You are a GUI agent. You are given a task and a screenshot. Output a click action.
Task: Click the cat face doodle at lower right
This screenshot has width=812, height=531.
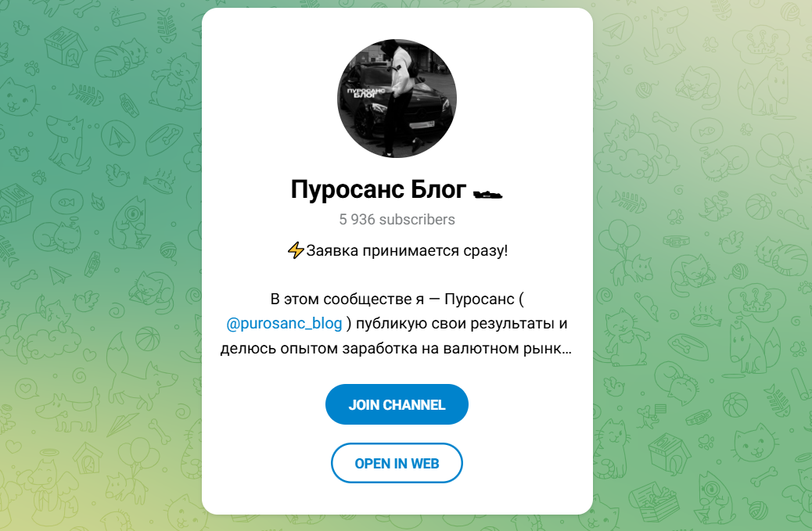tap(755, 444)
